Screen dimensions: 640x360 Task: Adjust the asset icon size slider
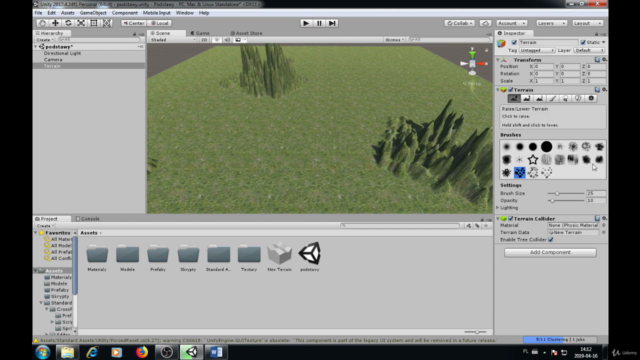coord(476,332)
